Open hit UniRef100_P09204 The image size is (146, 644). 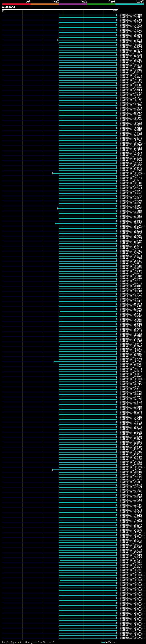pos(131,201)
